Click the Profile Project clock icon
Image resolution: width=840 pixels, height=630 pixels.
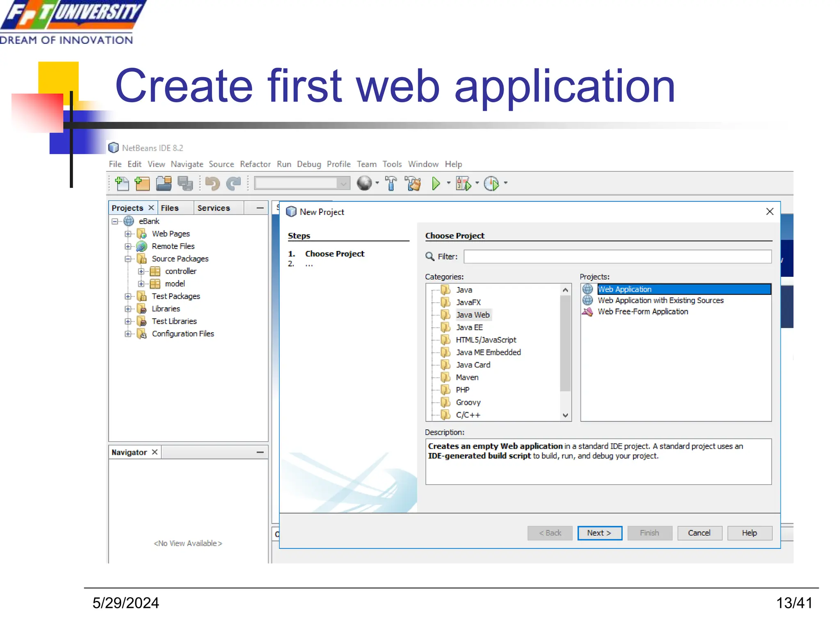pos(491,183)
